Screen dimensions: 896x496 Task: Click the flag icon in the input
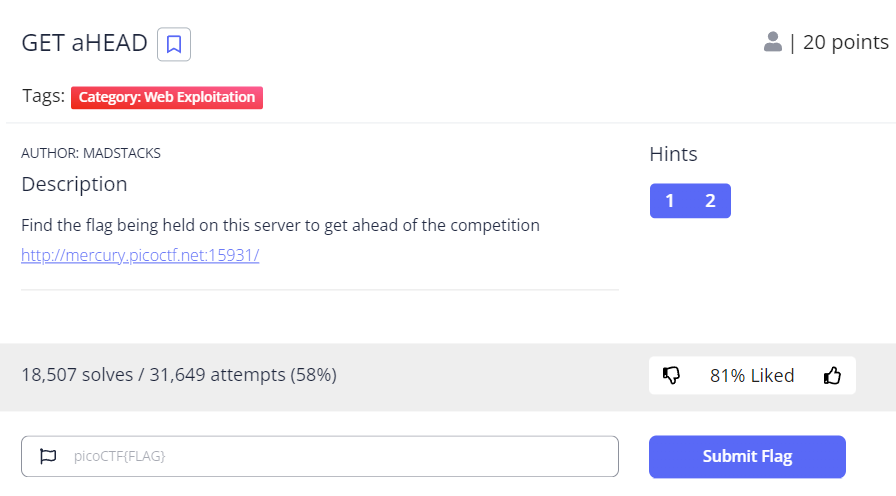48,456
